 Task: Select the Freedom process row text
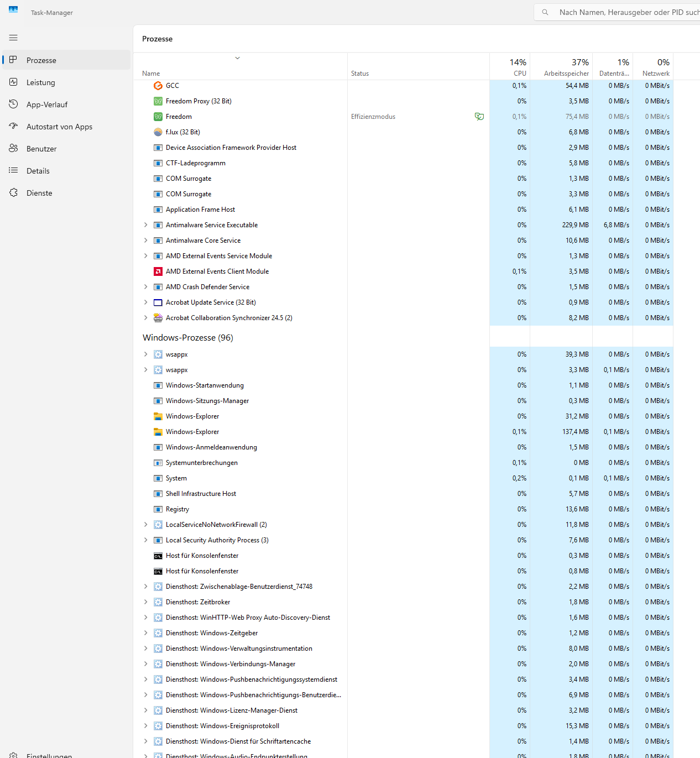point(179,117)
